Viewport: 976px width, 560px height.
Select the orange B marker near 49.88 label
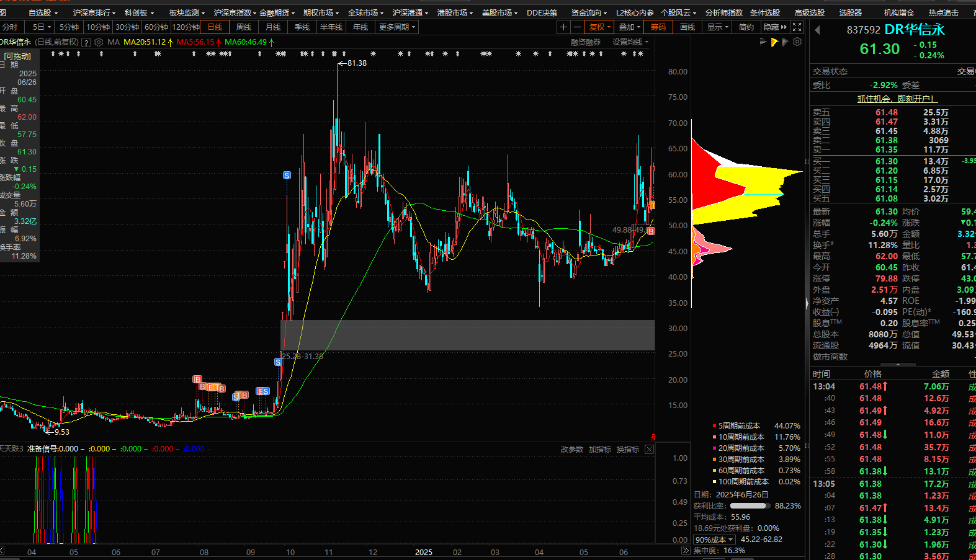point(651,231)
